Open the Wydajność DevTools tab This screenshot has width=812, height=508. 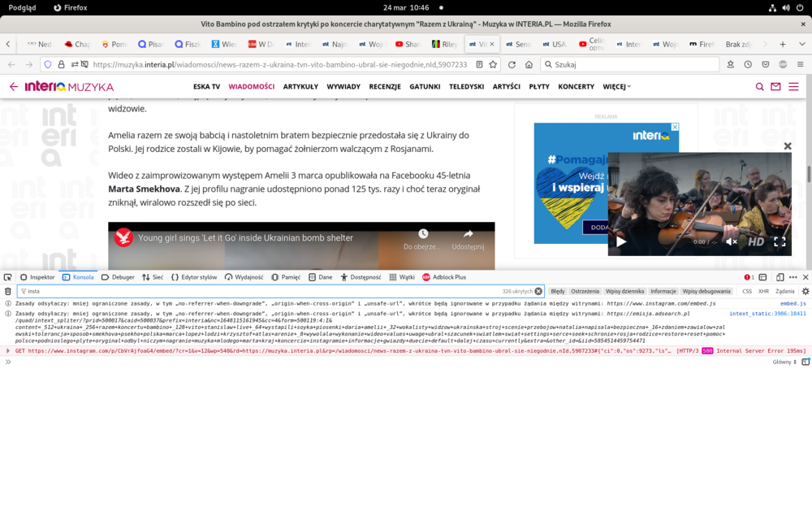[244, 277]
